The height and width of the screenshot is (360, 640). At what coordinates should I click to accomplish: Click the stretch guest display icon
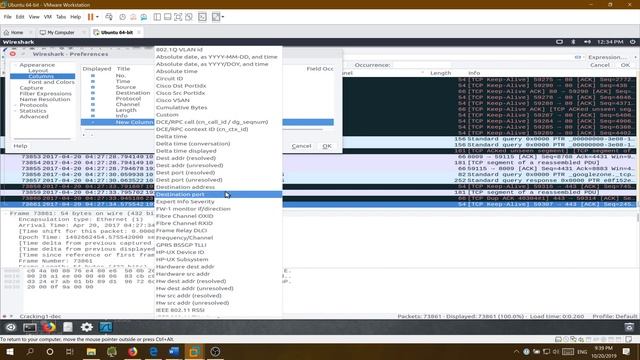(x=216, y=17)
